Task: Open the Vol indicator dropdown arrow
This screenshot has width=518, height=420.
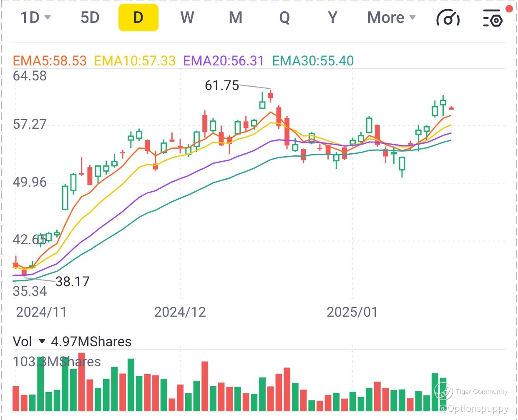Action: click(42, 342)
